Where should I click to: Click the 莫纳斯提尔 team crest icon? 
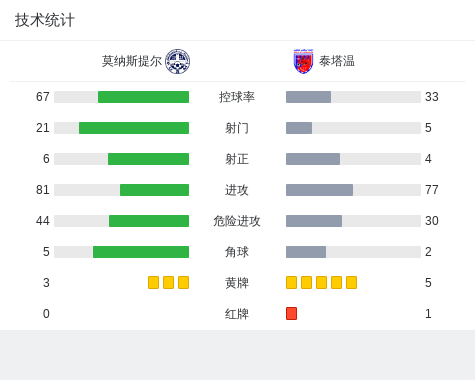click(x=178, y=61)
